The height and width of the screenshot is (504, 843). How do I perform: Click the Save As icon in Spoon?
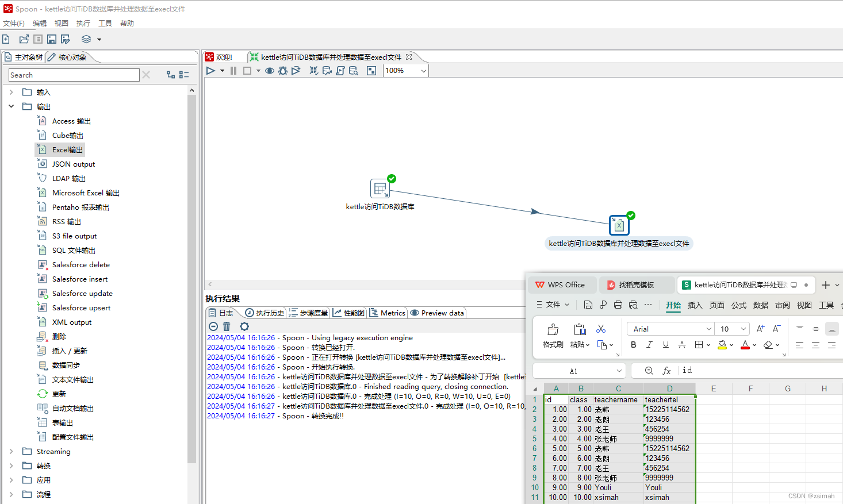tap(66, 39)
